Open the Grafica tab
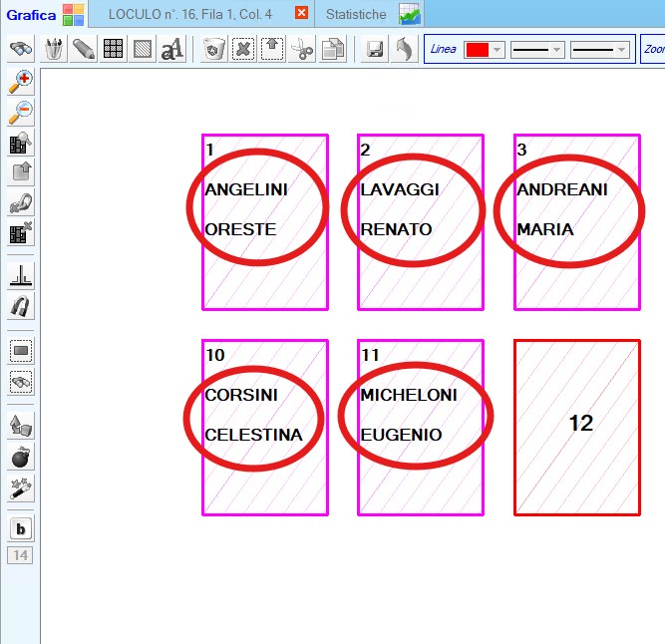Screen dimensions: 665x644 click(x=30, y=14)
